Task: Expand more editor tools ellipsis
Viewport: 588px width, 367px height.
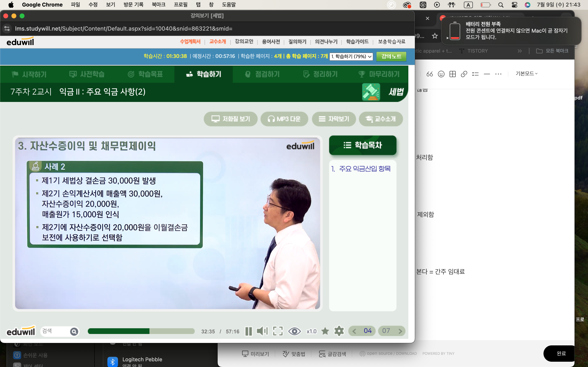Action: pyautogui.click(x=498, y=74)
